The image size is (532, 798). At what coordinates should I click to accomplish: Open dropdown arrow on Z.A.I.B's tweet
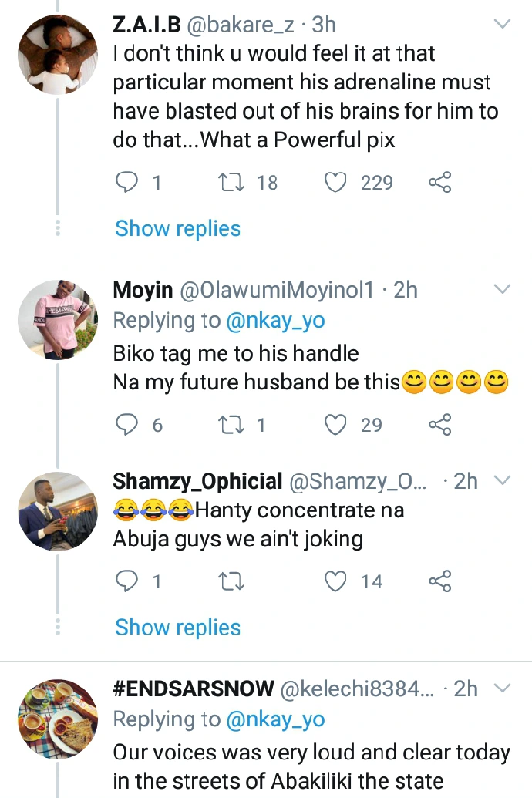coord(502,25)
